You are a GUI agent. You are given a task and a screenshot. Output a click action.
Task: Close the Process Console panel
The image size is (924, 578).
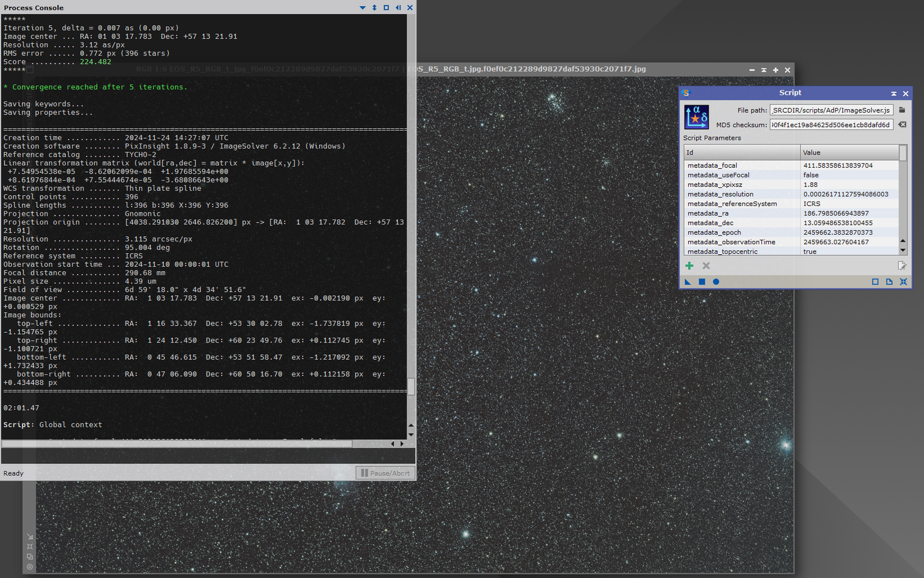[410, 7]
